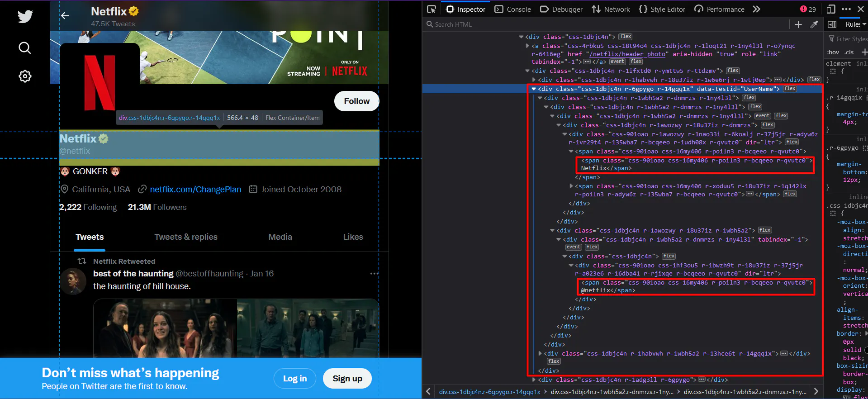Focus the Search HTML field
The height and width of the screenshot is (399, 868).
click(606, 24)
